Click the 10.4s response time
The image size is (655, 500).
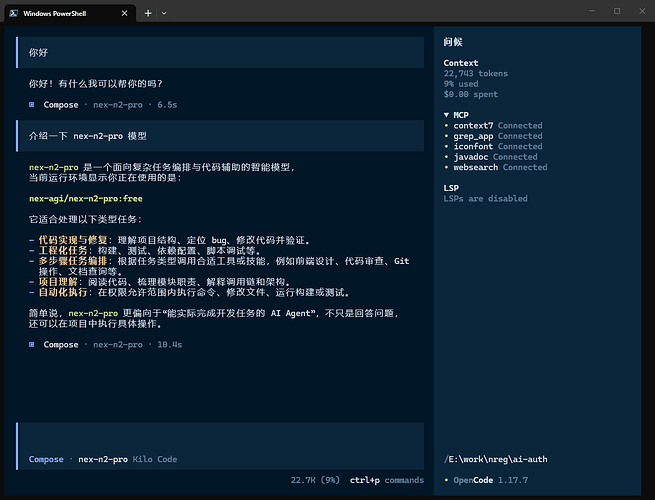pos(170,344)
